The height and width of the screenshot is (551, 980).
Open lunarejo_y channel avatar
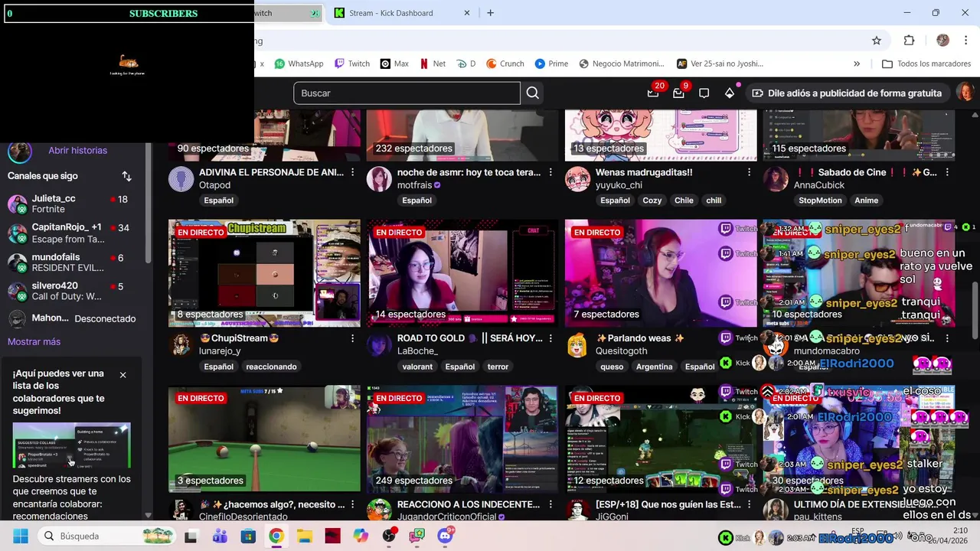click(x=181, y=345)
